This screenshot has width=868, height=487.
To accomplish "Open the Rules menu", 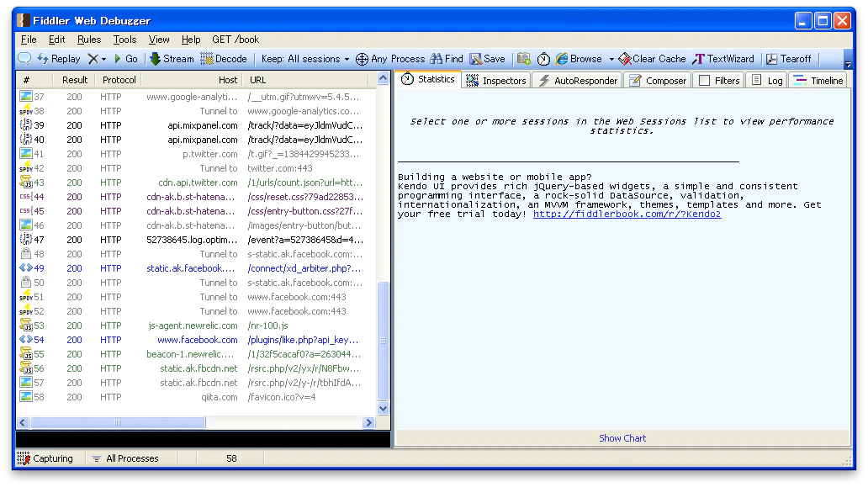I will click(89, 40).
